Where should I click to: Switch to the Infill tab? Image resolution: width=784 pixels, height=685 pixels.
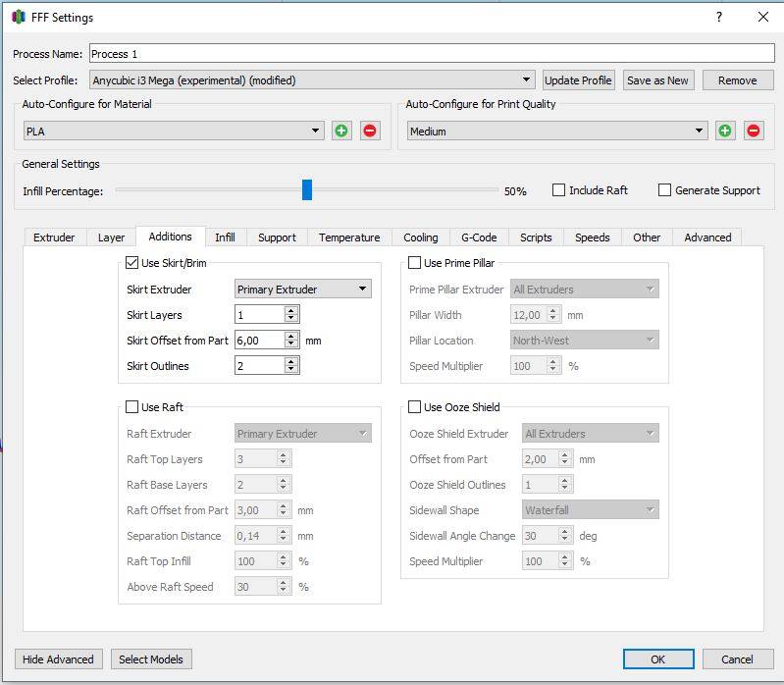tap(225, 237)
